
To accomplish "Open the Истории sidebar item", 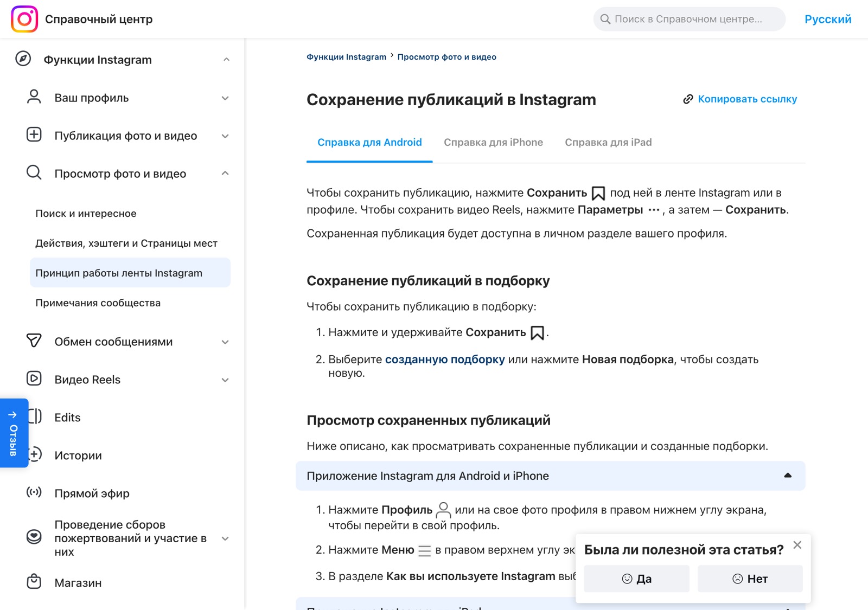I will coord(78,455).
